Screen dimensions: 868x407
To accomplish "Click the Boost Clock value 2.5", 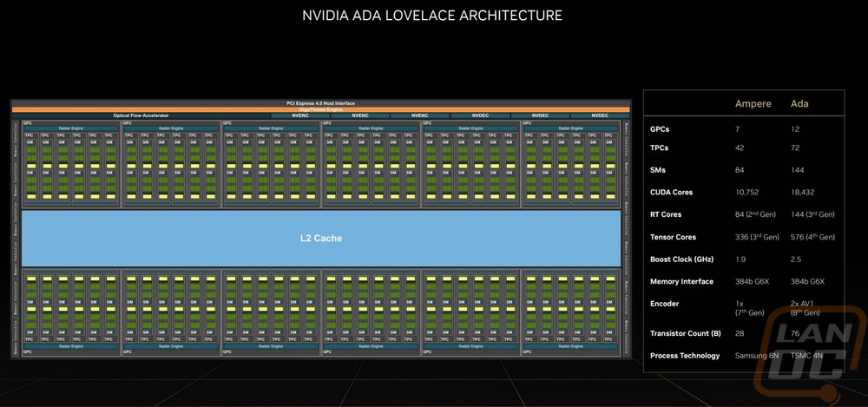I will (797, 259).
